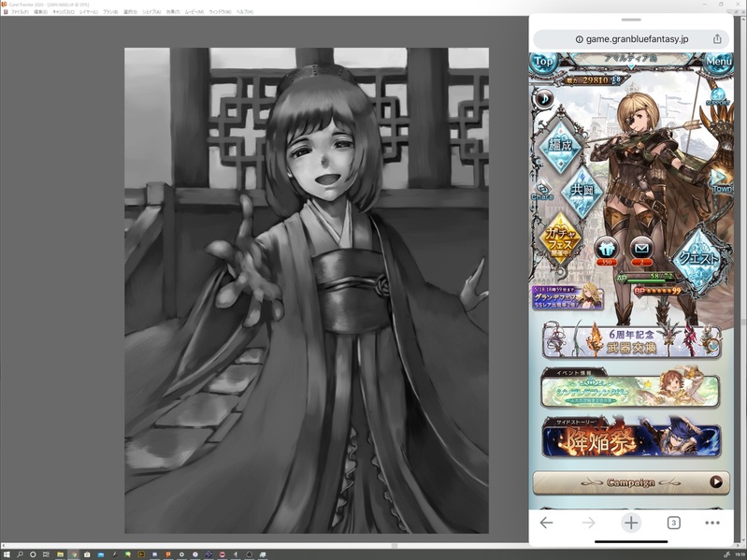The image size is (747, 560).
Task: Open the tab switcher showing 3
Action: [674, 523]
